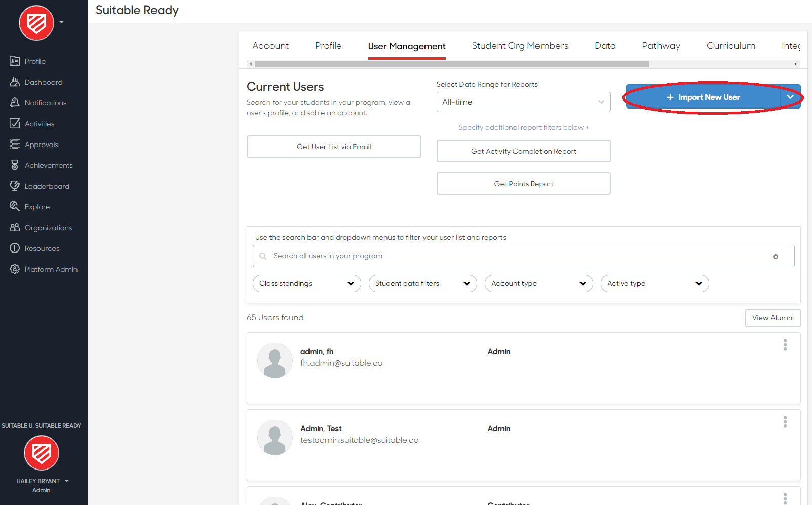Switch to the Pathway tab

(661, 46)
